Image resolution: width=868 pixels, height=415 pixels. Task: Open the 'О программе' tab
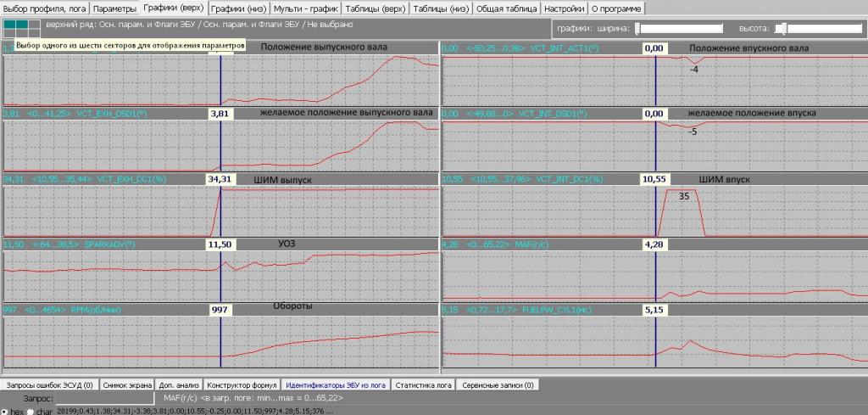[615, 8]
